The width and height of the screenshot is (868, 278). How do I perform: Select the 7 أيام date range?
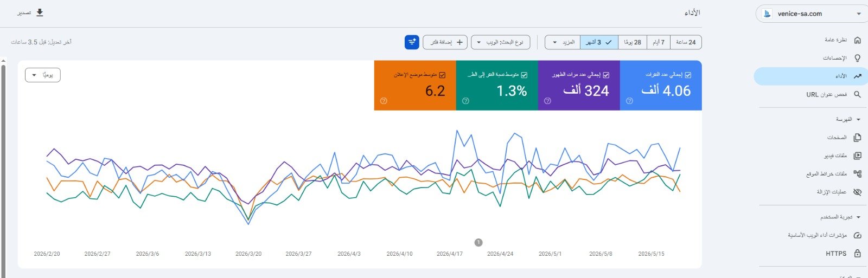pos(658,42)
